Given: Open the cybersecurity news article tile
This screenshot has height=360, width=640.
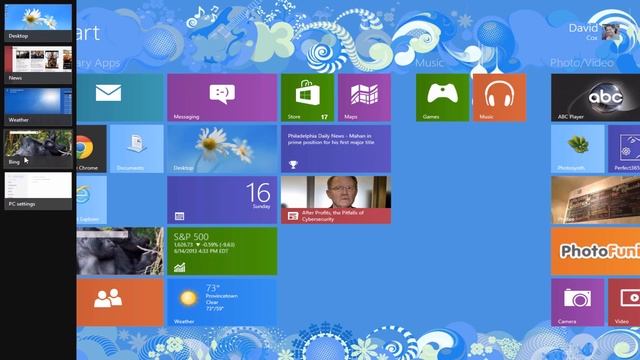Looking at the screenshot, I should point(336,200).
